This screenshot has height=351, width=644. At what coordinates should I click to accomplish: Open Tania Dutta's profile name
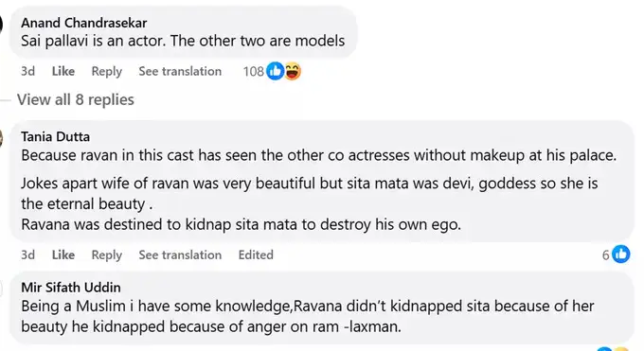pos(56,136)
